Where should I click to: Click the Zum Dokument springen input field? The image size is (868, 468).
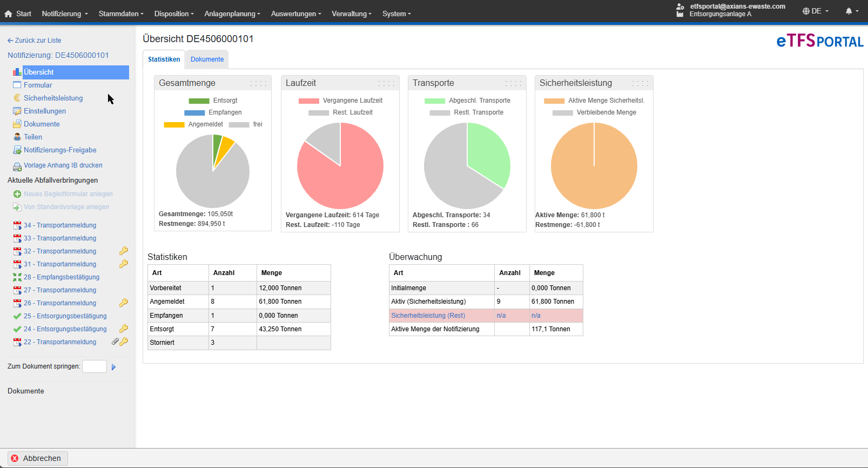click(95, 366)
